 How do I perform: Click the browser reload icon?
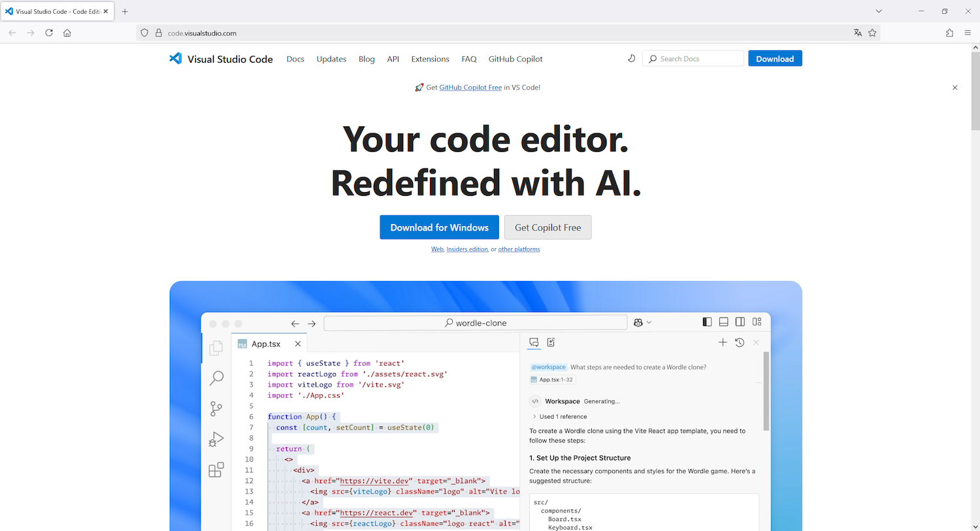coord(49,33)
